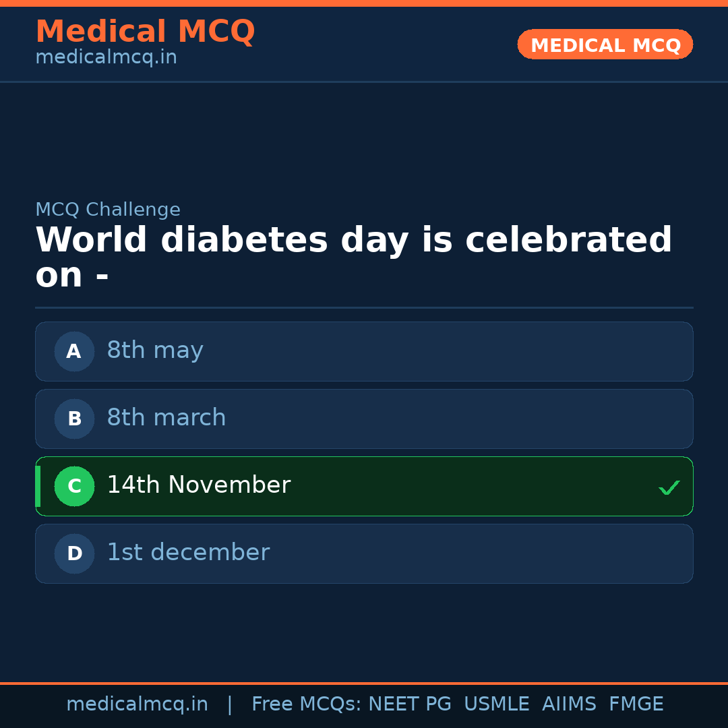Screen dimensions: 728x728
Task: Click USMLE in the footer
Action: click(496, 704)
